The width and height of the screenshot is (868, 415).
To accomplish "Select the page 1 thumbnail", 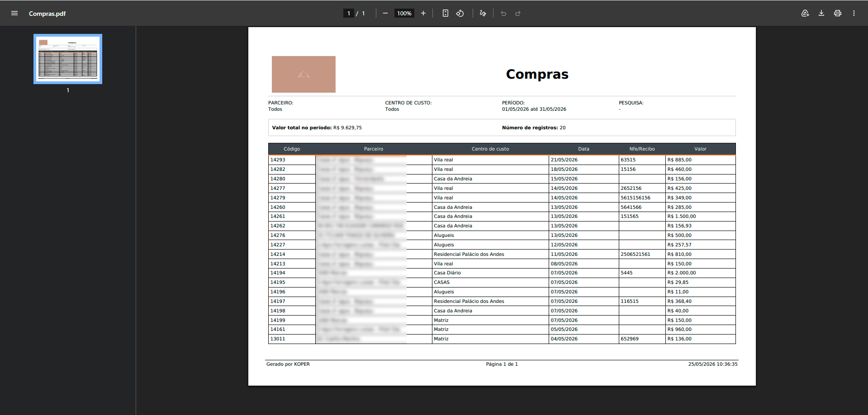I will (68, 59).
